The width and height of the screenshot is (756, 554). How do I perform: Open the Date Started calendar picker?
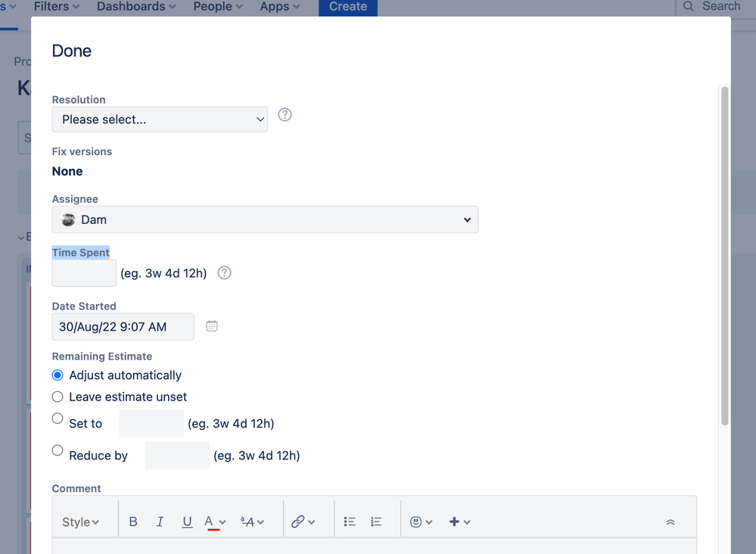coord(212,326)
